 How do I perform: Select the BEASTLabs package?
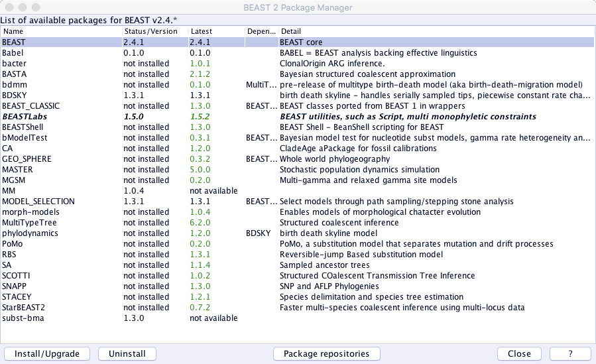(298, 117)
